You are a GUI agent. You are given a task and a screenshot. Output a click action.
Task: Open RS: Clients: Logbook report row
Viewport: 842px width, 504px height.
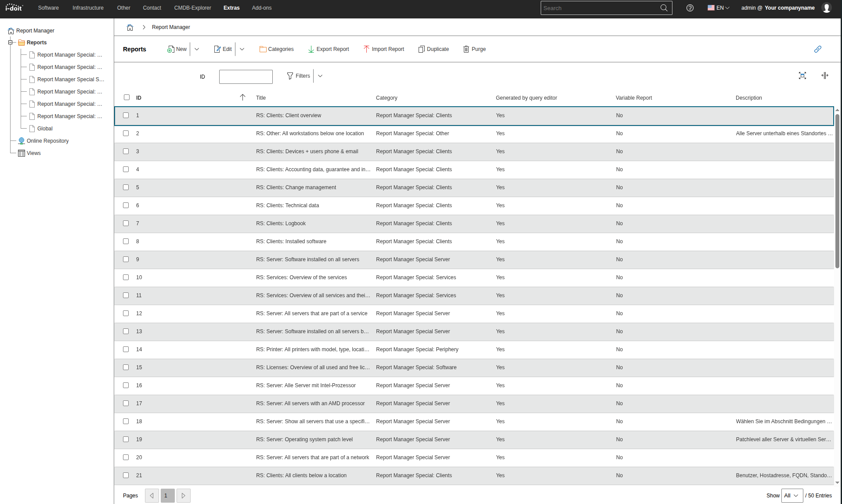(474, 223)
